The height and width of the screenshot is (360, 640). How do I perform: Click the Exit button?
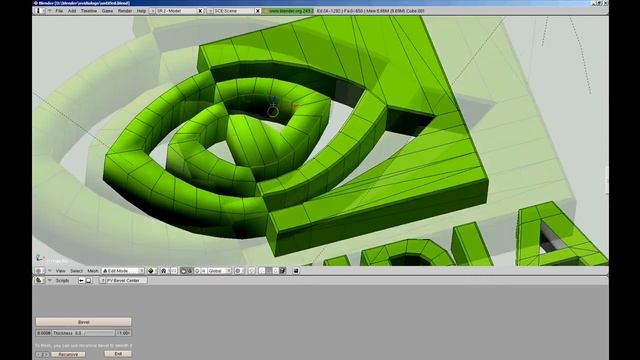pyautogui.click(x=118, y=354)
